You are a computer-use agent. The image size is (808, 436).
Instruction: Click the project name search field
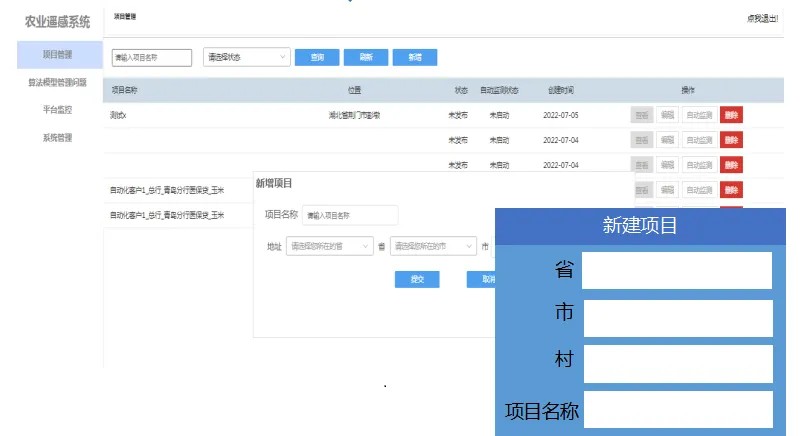(151, 57)
